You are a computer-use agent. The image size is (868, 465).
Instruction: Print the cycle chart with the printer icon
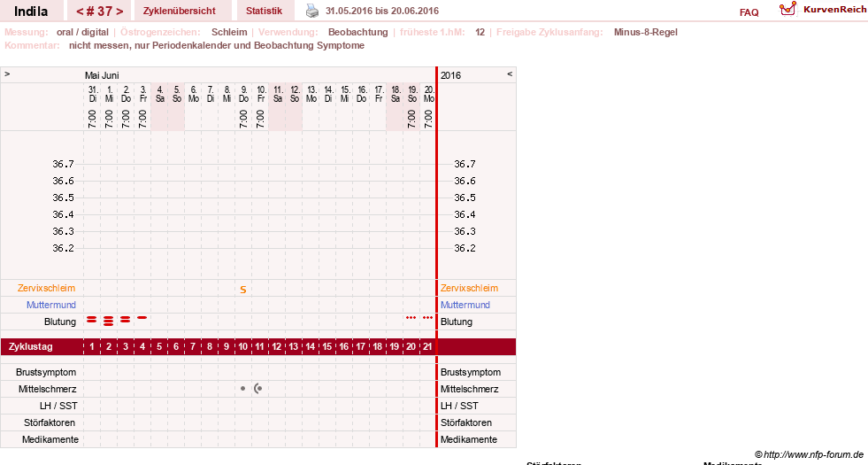click(x=312, y=11)
